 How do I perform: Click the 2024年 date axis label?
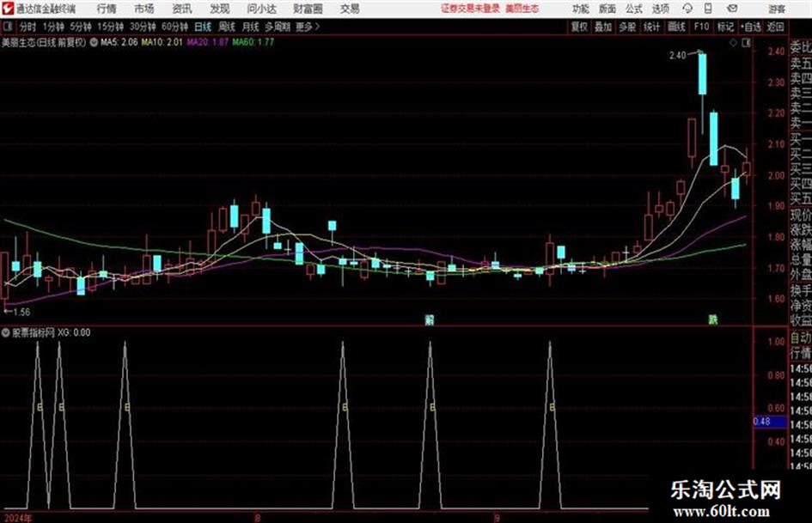[17, 518]
